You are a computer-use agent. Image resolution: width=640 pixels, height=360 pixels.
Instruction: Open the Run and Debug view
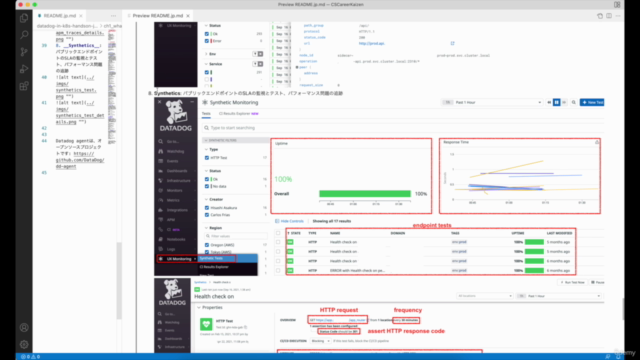pos(24,69)
